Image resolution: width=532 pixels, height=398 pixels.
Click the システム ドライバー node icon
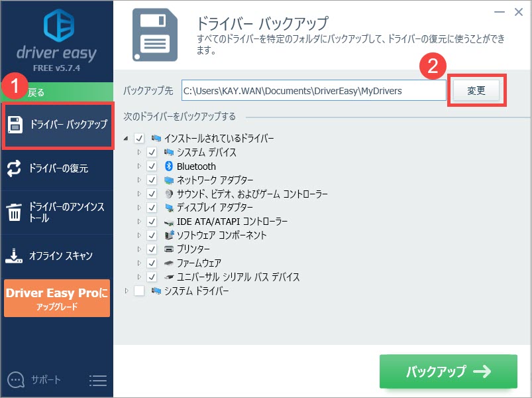(156, 291)
